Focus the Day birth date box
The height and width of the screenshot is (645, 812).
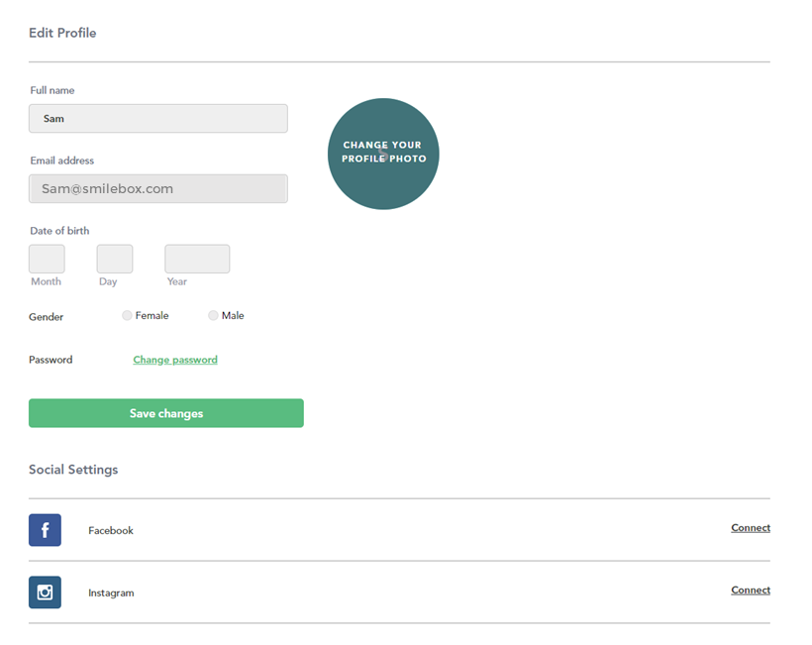pyautogui.click(x=115, y=259)
